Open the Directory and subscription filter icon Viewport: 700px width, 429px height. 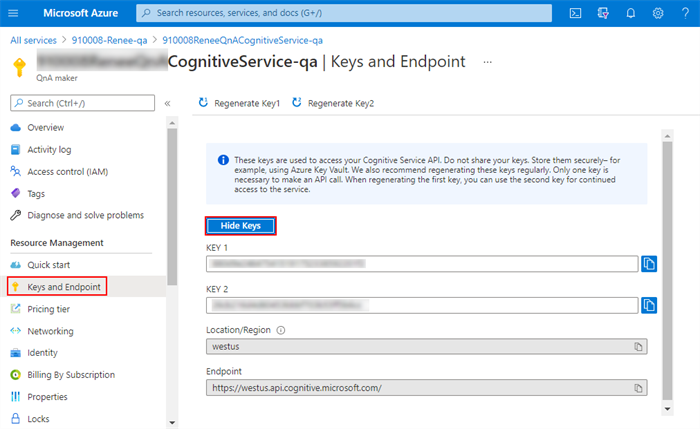coord(603,13)
